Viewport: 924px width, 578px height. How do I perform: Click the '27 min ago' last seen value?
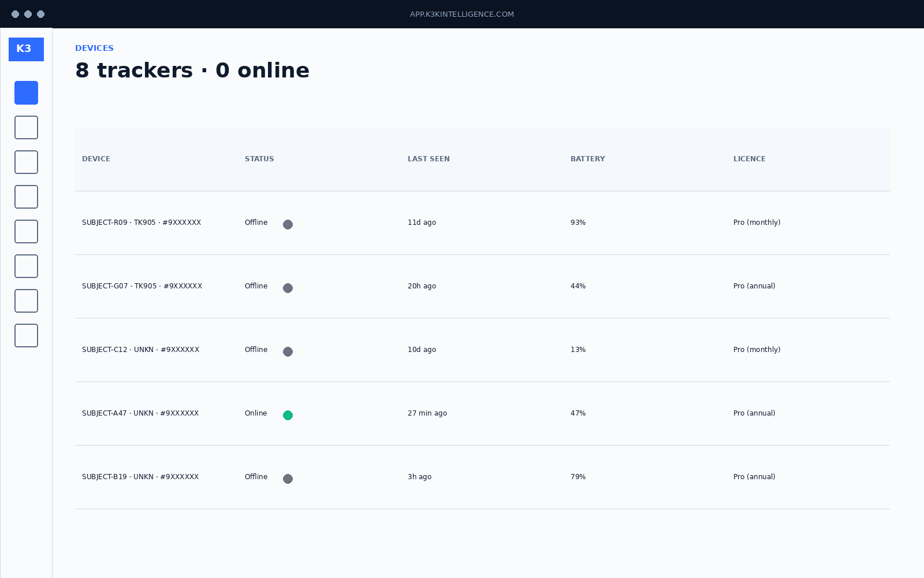pos(427,413)
